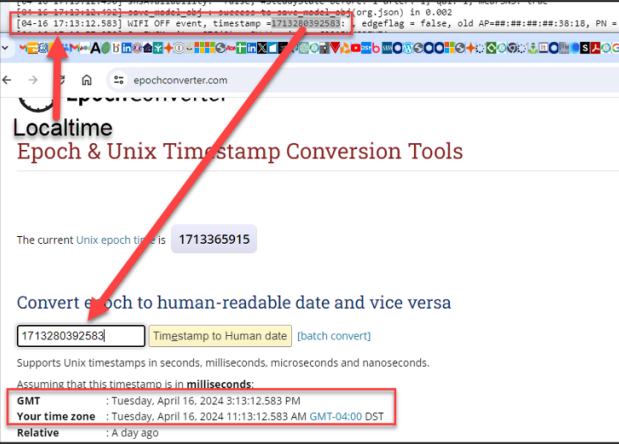Click the 'Assuming that this timestamp is in milliseconds' text

(x=135, y=384)
